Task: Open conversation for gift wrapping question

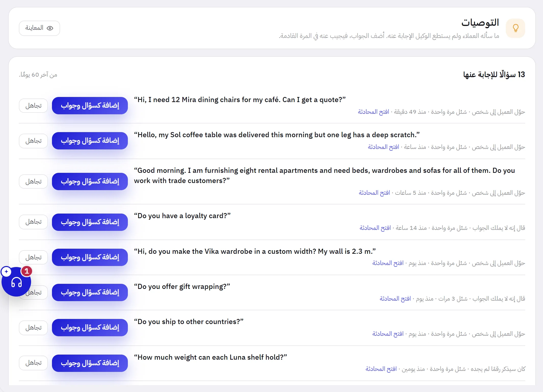Action: (395, 299)
